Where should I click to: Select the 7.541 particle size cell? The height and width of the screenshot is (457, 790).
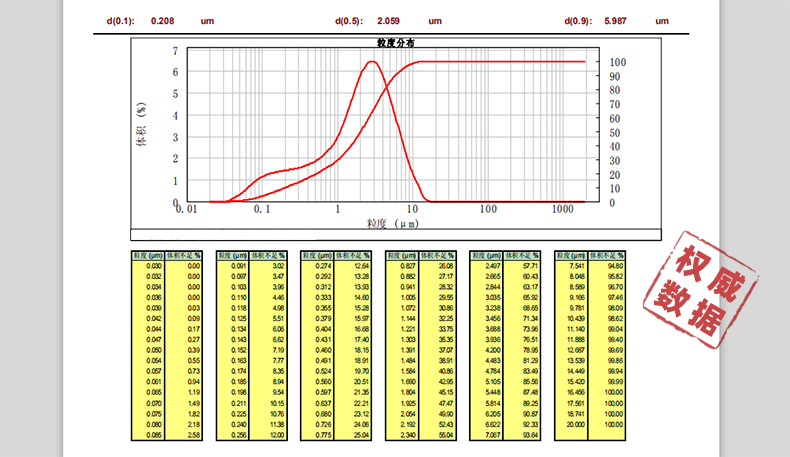(x=575, y=267)
